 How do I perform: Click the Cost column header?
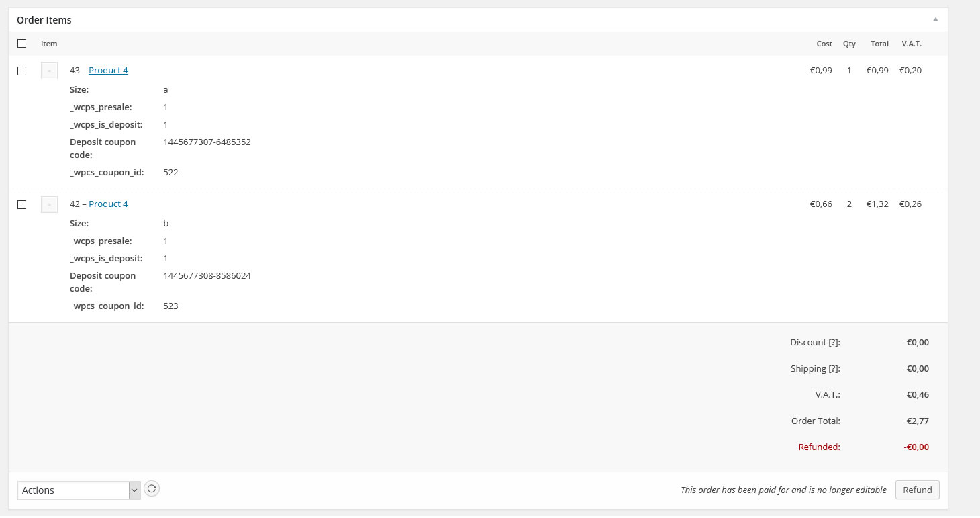tap(824, 44)
